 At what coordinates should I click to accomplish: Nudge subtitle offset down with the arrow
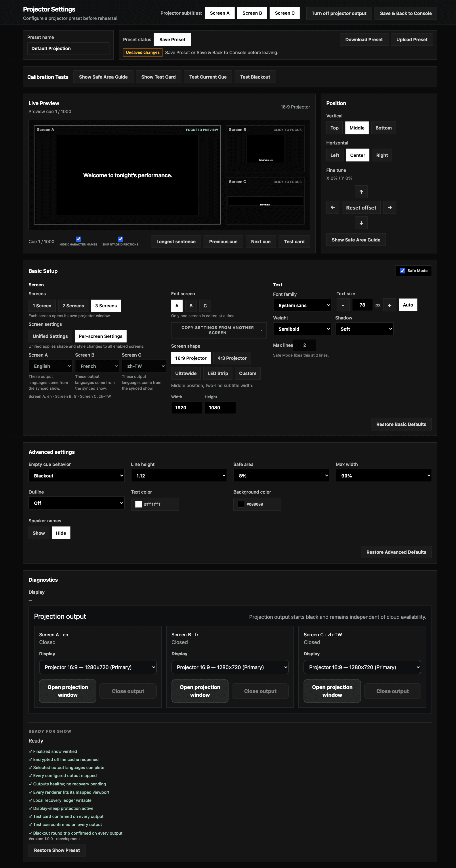(x=361, y=223)
